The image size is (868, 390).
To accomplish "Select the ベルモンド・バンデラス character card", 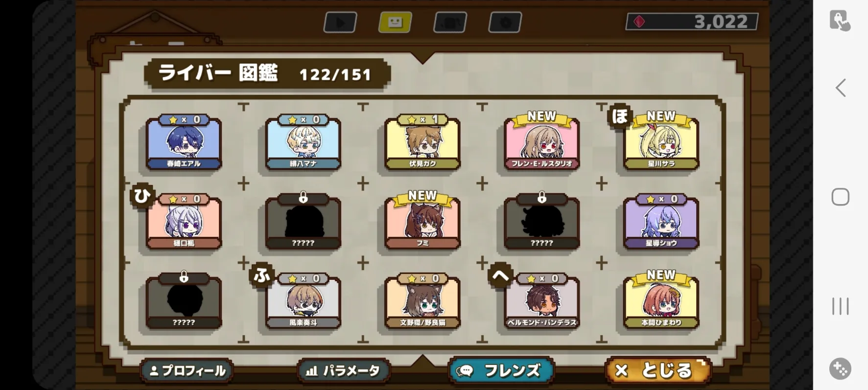I will pyautogui.click(x=541, y=301).
